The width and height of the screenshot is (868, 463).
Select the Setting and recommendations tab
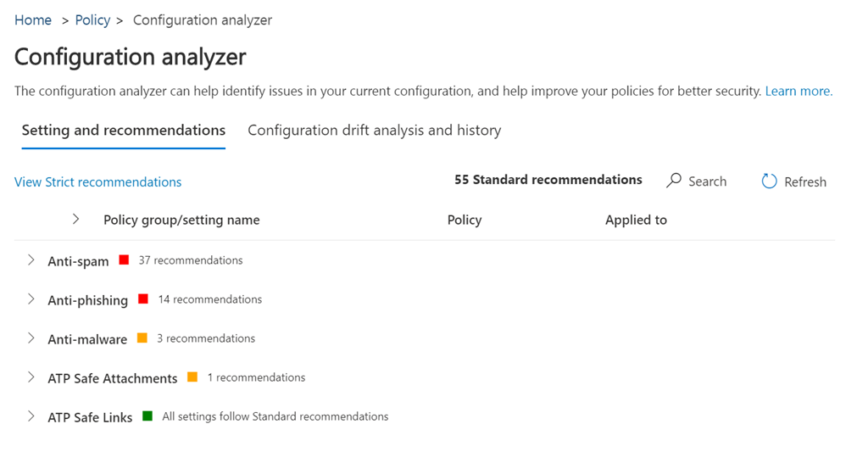[x=124, y=131]
